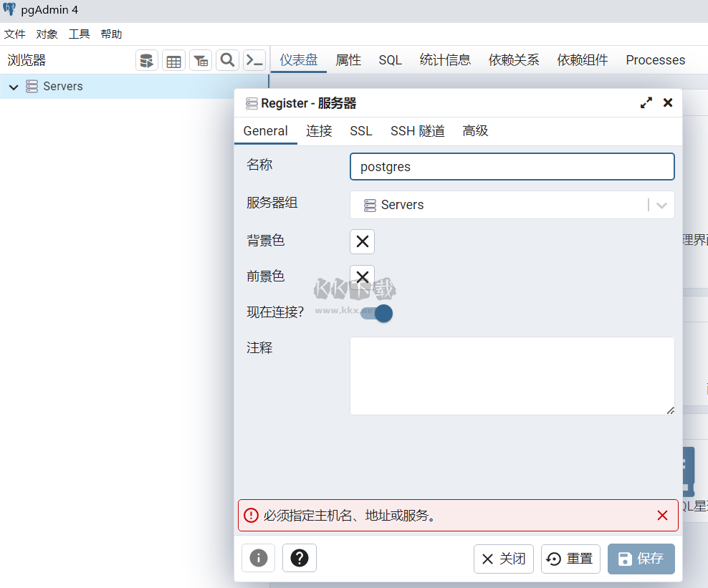Select the SSH 隧道 tab

417,131
